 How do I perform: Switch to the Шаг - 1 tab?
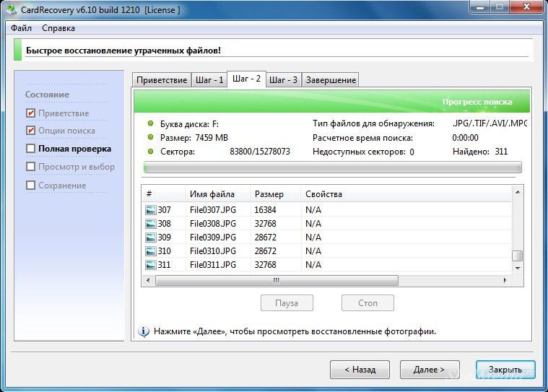pos(209,80)
